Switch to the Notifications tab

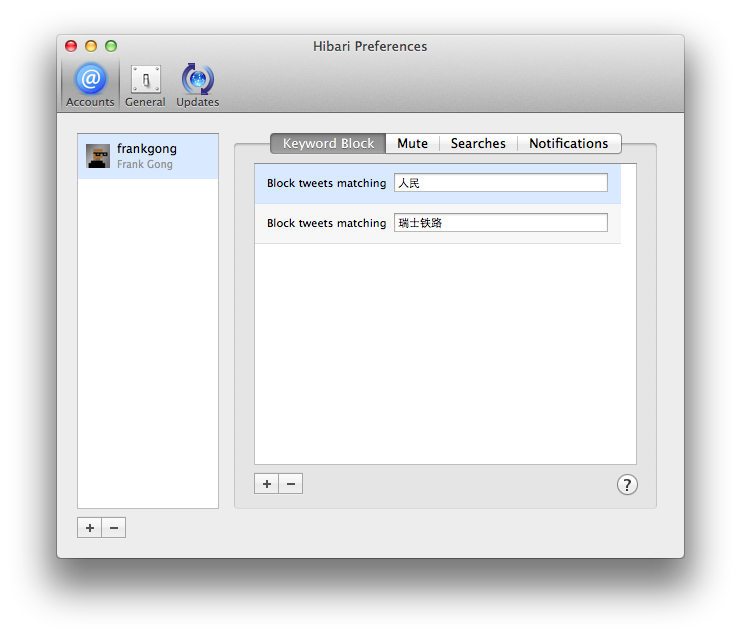click(x=569, y=143)
